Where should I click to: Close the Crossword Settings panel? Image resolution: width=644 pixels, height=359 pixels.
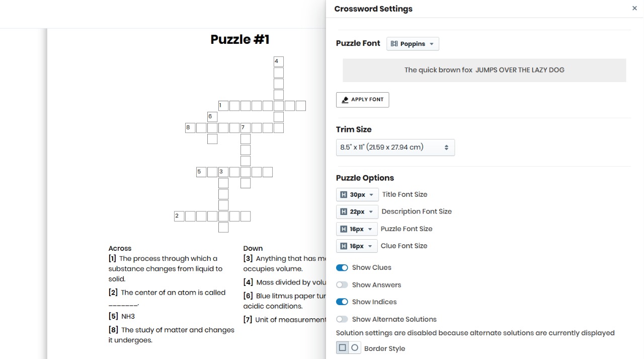pos(634,9)
